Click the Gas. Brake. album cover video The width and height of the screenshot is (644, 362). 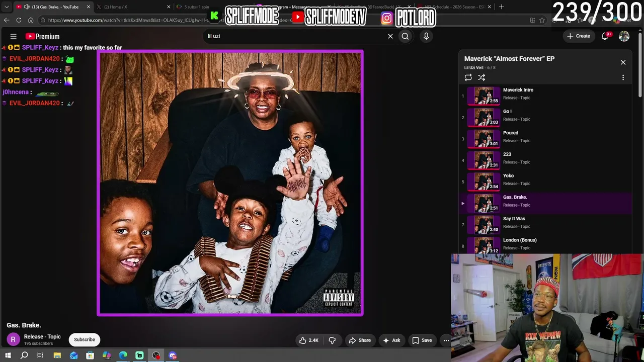point(230,183)
